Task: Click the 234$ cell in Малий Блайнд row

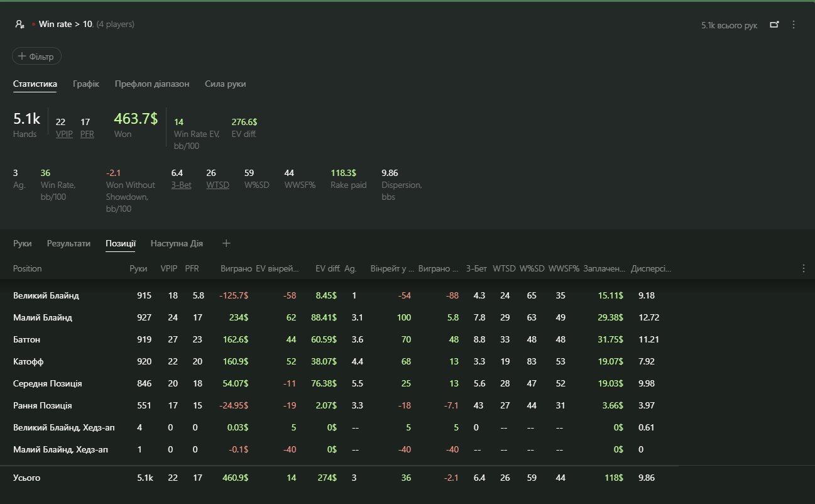Action: click(239, 317)
